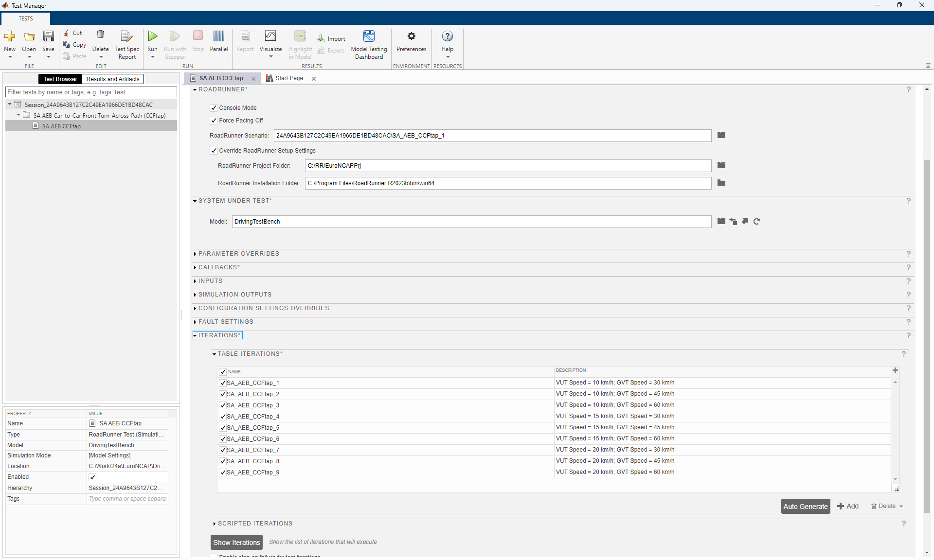Uncheck the Console Mode checkbox
The width and height of the screenshot is (934, 560).
point(214,108)
